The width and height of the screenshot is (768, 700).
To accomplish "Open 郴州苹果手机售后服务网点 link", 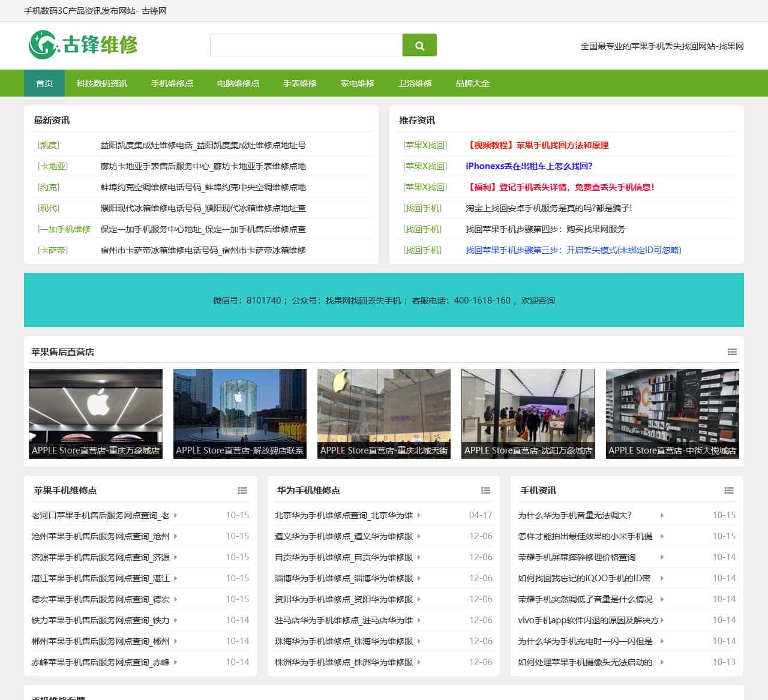I will coord(100,641).
